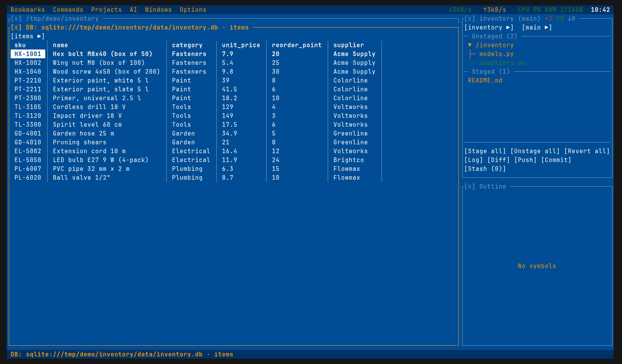The image size is (622, 364).
Task: Select the staged README.md file
Action: [485, 80]
